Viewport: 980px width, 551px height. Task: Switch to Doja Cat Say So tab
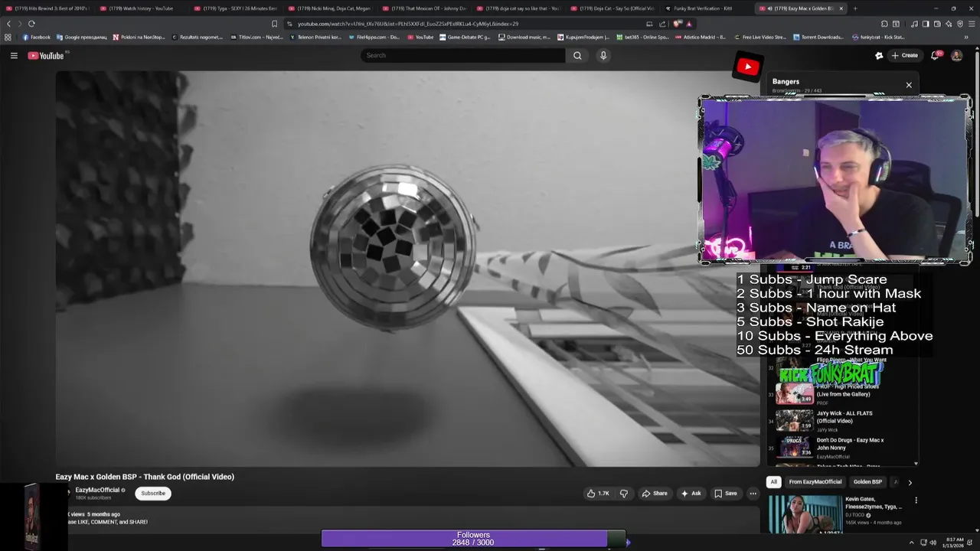click(x=612, y=8)
